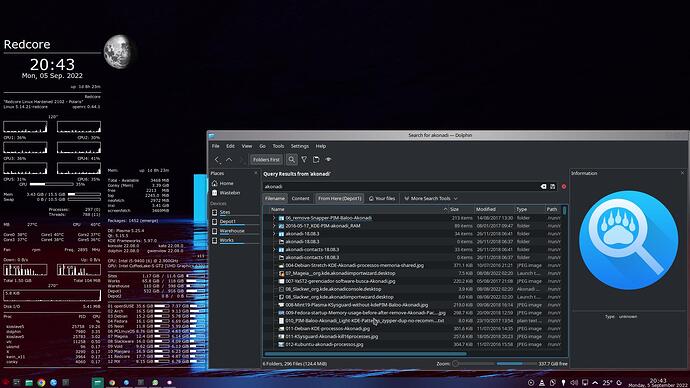Open the Tools menu
Screen dimensions: 690x388
(278, 146)
